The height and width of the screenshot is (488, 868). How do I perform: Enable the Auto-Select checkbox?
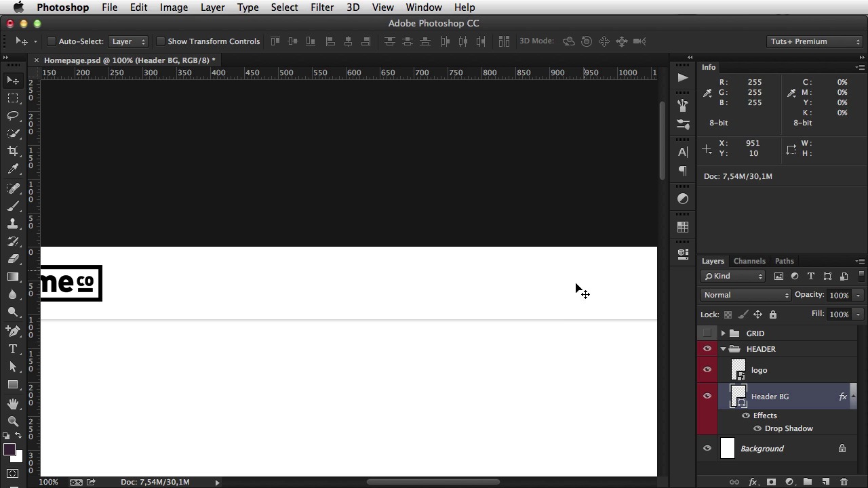(x=51, y=41)
